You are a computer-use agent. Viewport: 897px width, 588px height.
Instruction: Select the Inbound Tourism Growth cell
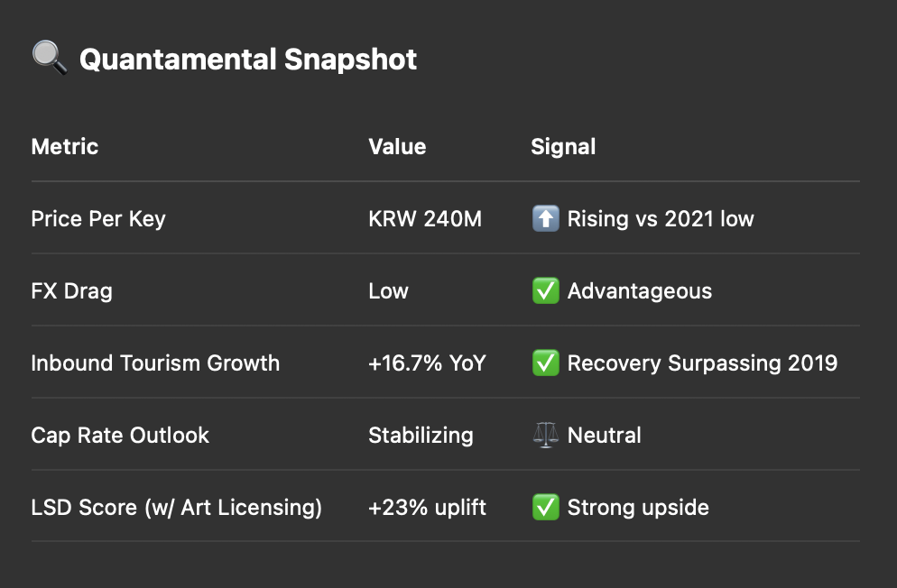click(155, 363)
